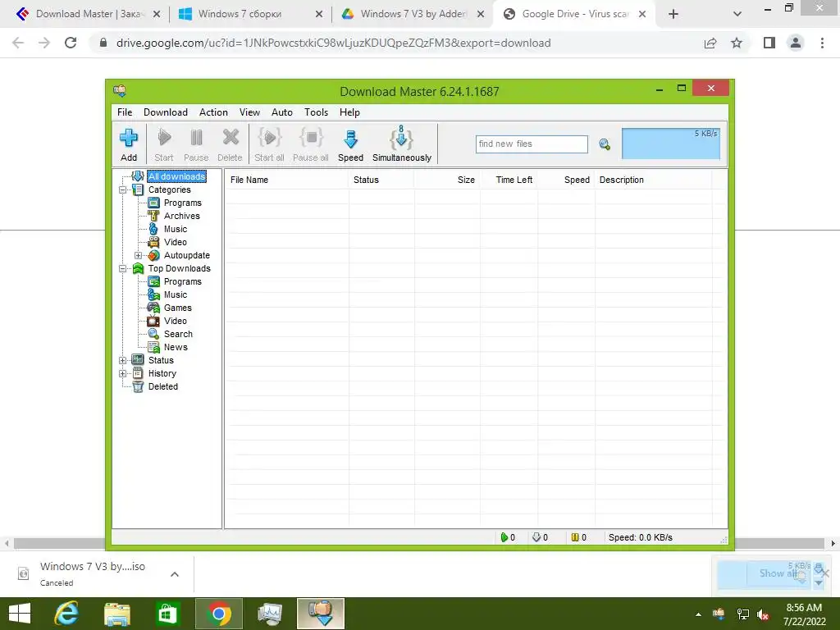
Task: Open Chrome three-dot menu
Action: tap(822, 43)
